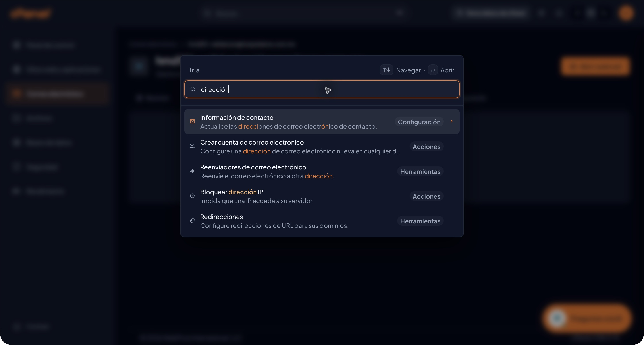Click Herramientas tag on Reenviadores row
644x345 pixels.
pyautogui.click(x=420, y=171)
